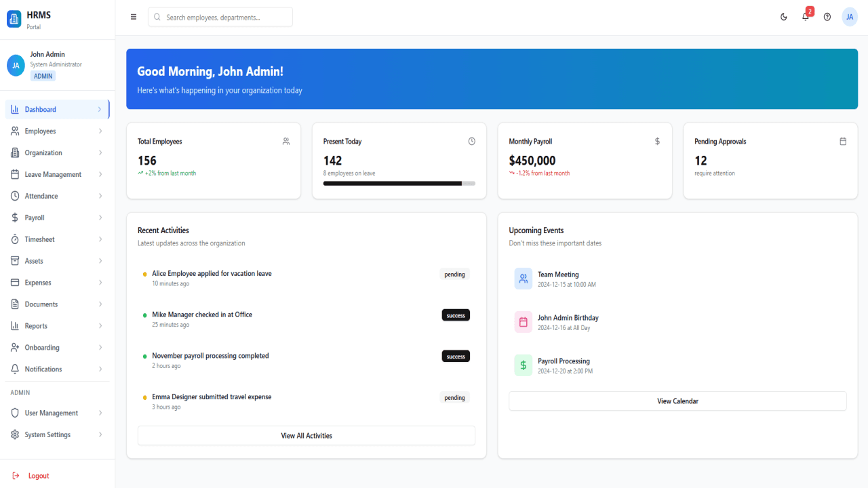868x488 pixels.
Task: Click the Notifications bell icon in the sidebar
Action: (15, 369)
